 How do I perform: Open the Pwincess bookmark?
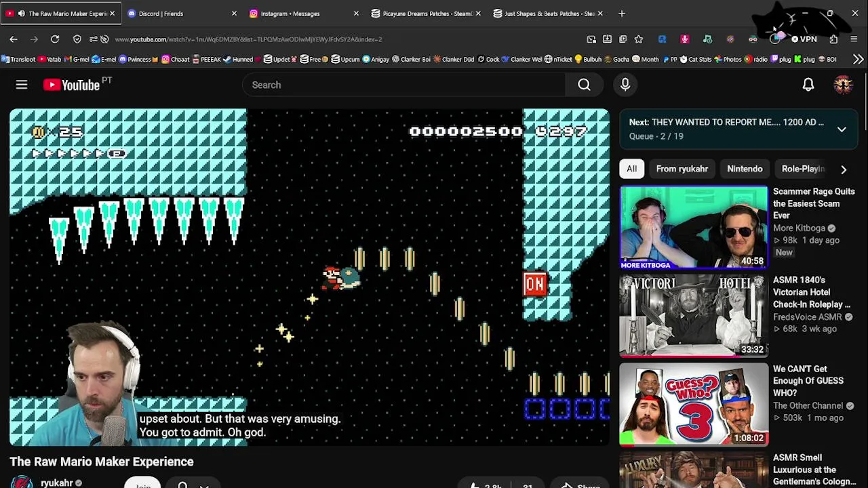click(139, 60)
